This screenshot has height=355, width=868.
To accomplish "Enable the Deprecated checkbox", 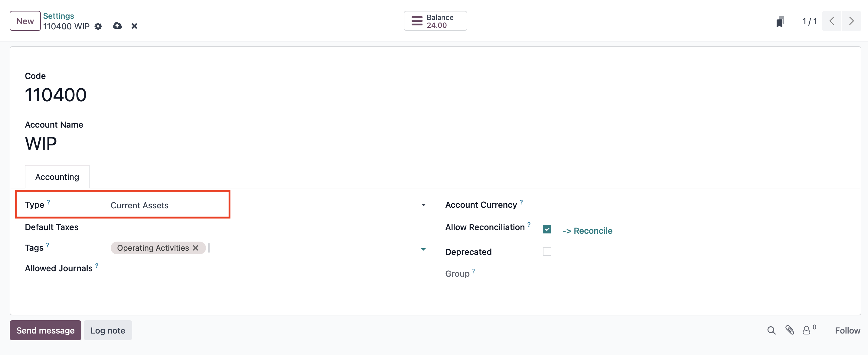I will (547, 252).
